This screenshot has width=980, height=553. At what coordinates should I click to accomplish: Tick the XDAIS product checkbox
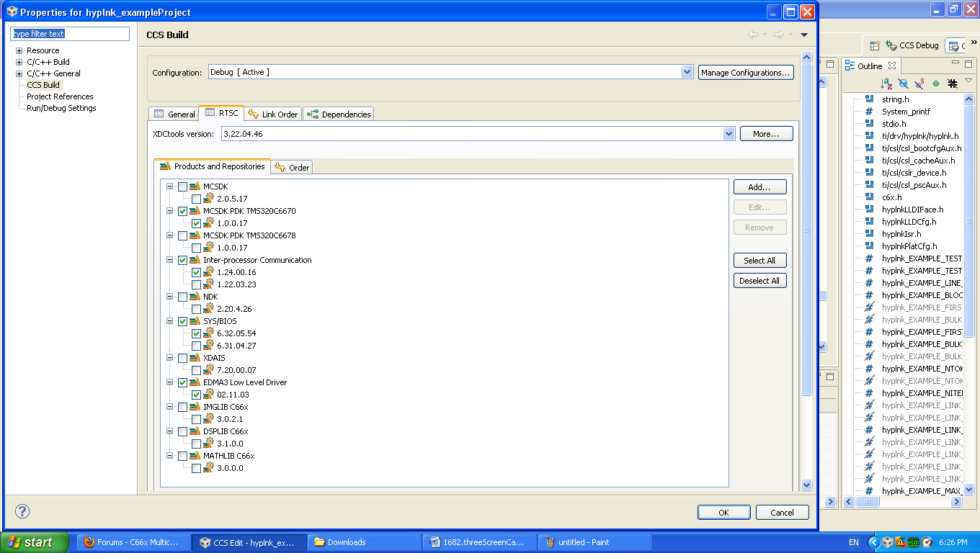coord(182,358)
